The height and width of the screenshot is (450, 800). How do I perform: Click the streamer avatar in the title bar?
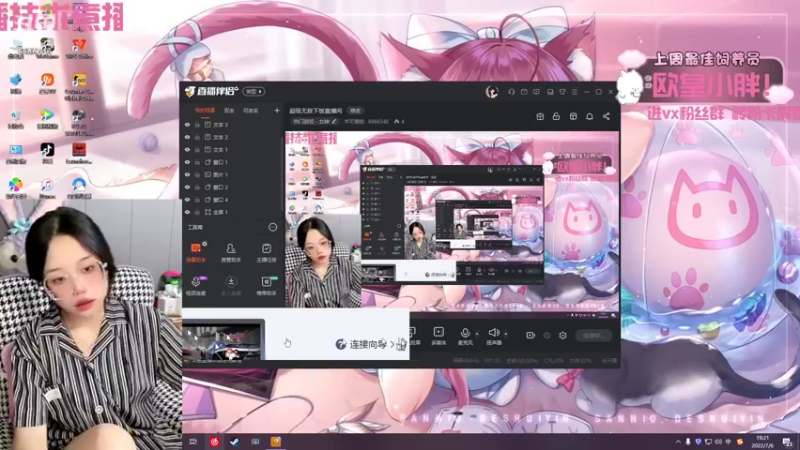point(492,92)
